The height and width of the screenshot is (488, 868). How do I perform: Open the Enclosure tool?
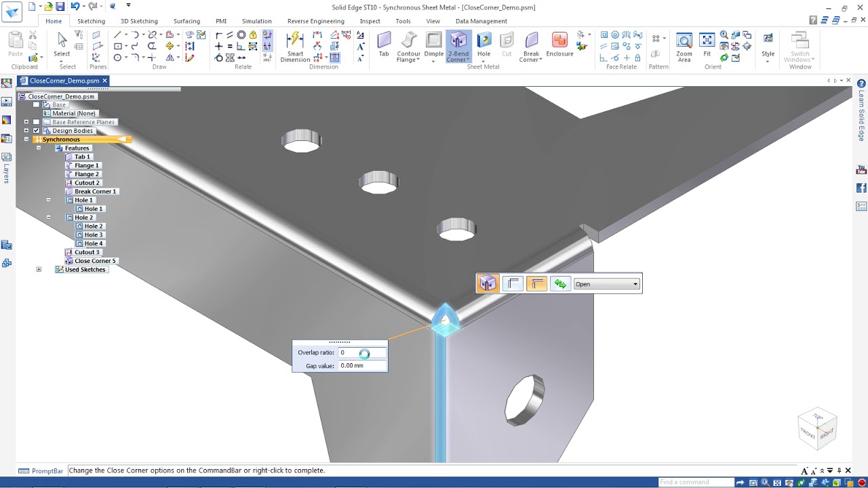pos(559,45)
